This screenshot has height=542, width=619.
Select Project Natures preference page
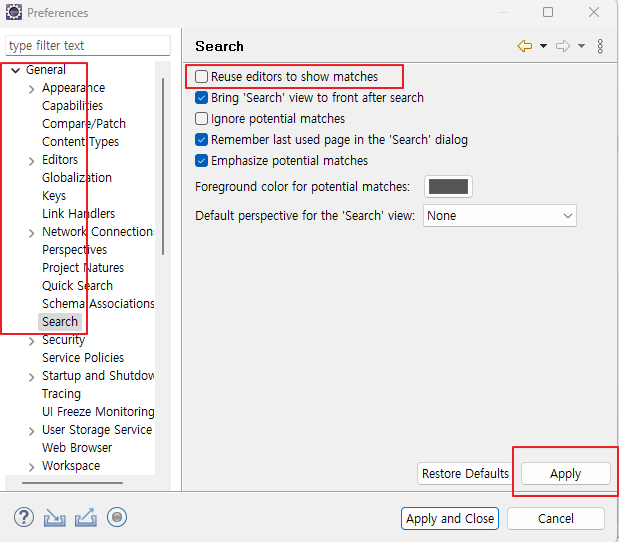point(83,268)
